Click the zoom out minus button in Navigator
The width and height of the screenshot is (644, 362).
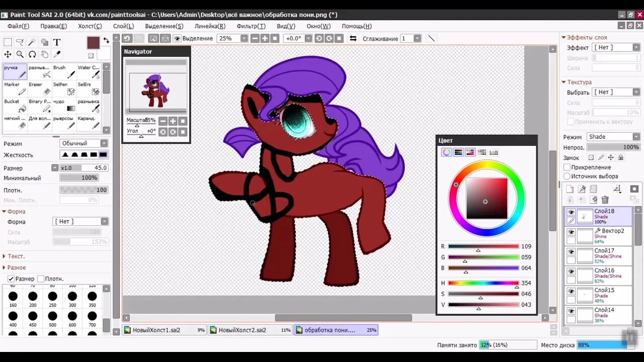163,121
